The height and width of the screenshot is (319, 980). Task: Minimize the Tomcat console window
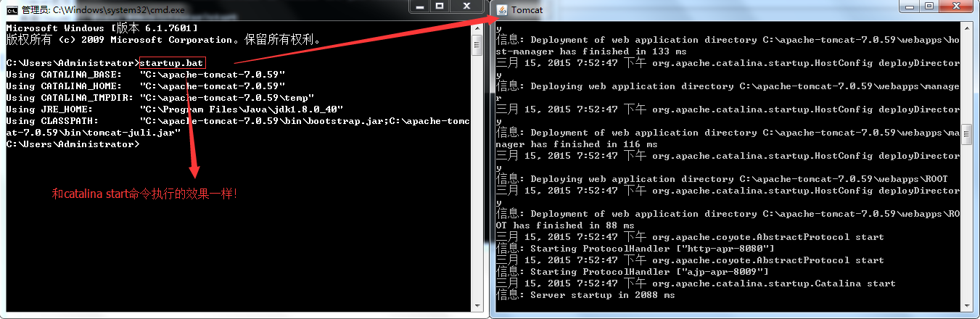910,6
